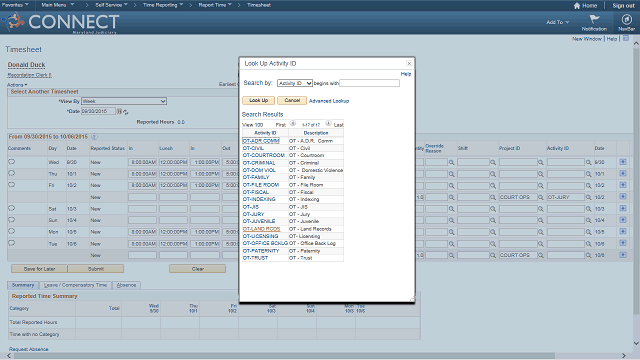Screen dimensions: 640x360
Task: Add a row with plus icon for 10/3
Action: 623,208
